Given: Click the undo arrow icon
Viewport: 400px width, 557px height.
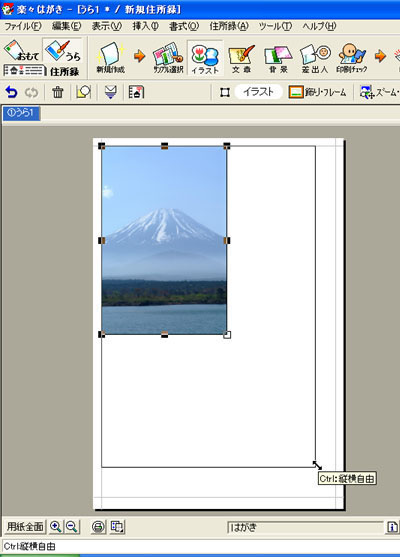Looking at the screenshot, I should [x=11, y=92].
